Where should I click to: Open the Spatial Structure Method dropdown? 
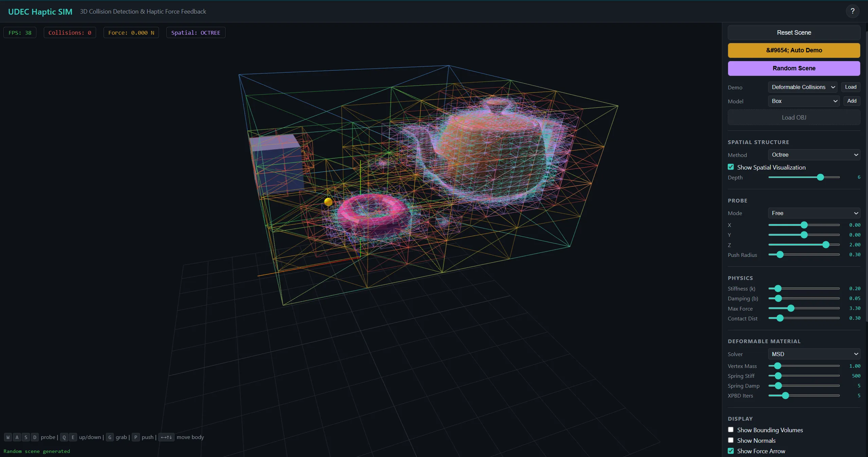pyautogui.click(x=814, y=155)
